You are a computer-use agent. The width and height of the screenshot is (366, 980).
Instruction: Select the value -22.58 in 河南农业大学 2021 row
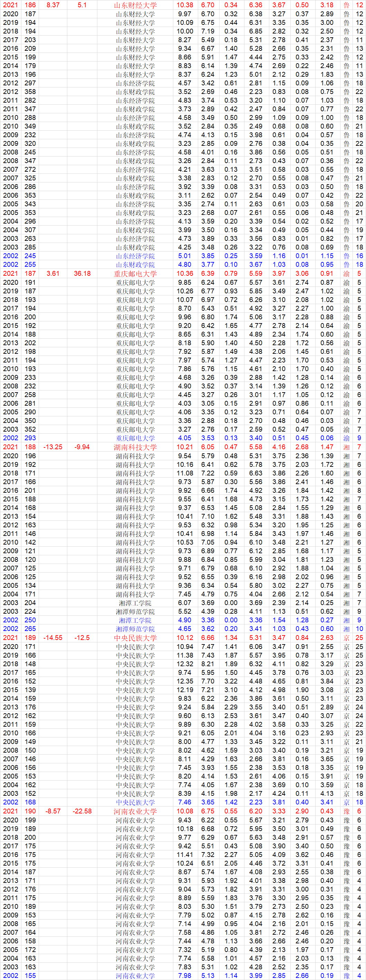click(x=82, y=811)
